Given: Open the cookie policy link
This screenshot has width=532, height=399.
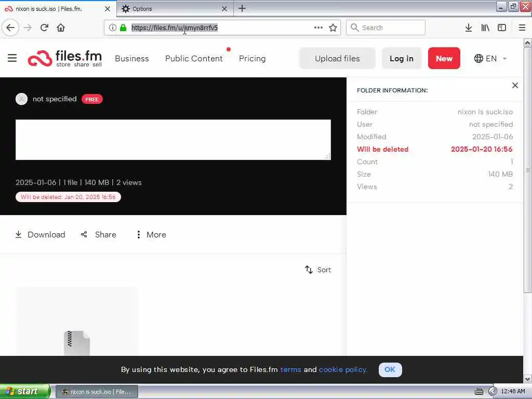Looking at the screenshot, I should 343,369.
